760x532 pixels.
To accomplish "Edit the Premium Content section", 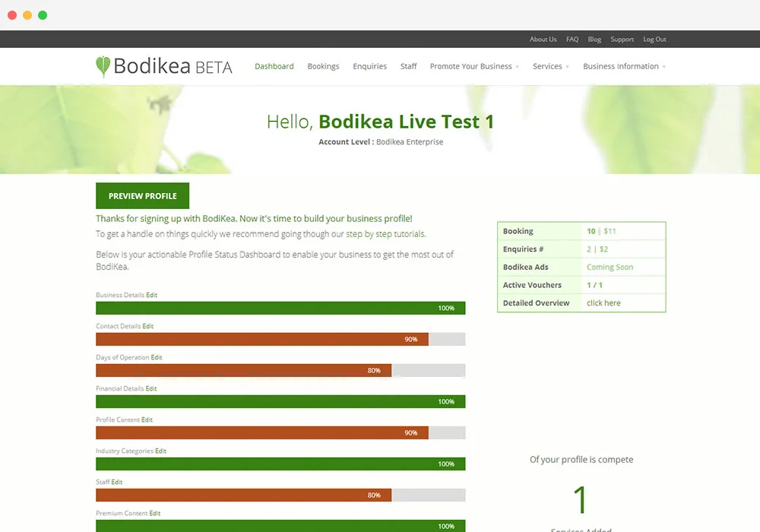I will click(155, 513).
